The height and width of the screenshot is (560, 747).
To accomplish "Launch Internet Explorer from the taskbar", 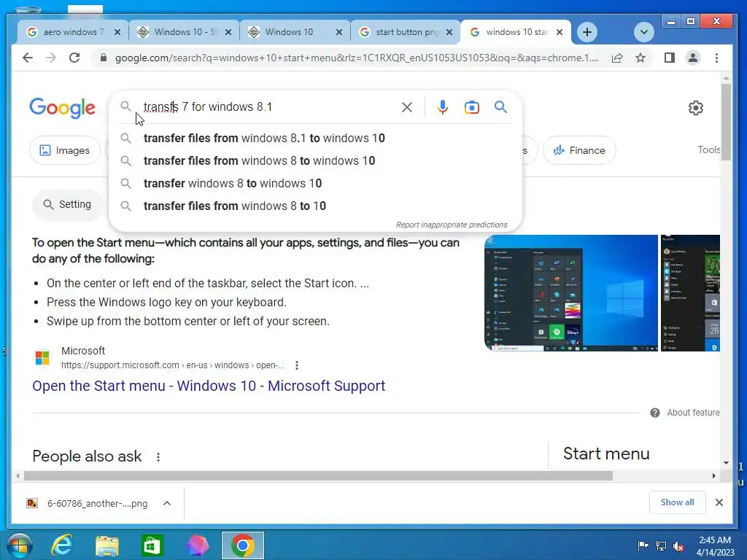I will (62, 545).
